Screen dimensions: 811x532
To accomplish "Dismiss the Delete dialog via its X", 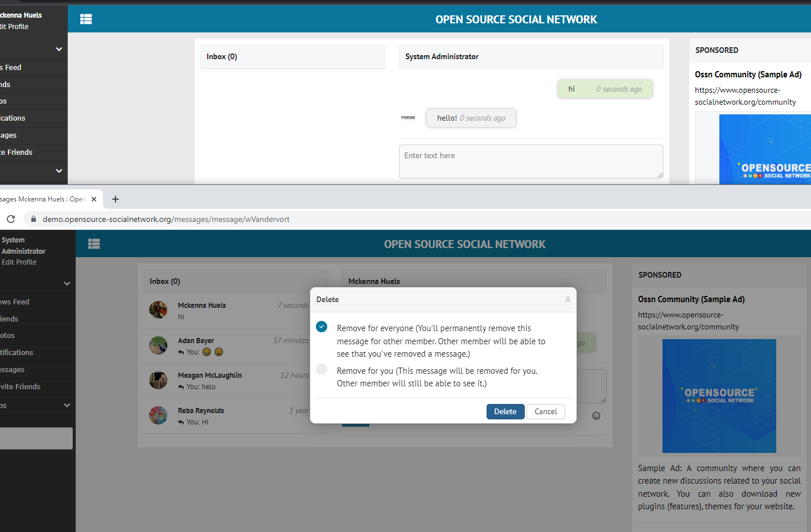I will [567, 299].
